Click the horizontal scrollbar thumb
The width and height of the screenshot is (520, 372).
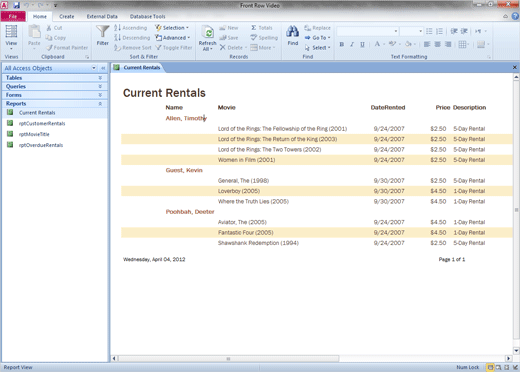pos(228,359)
